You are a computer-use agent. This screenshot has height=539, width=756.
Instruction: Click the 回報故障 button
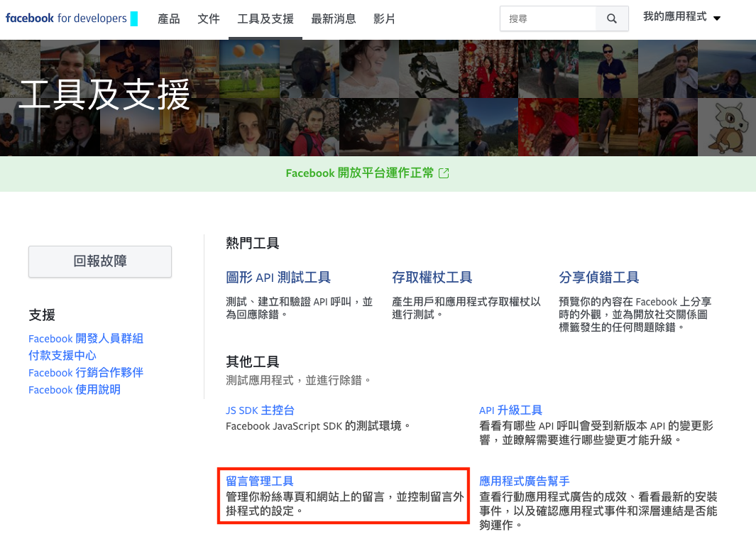[100, 261]
